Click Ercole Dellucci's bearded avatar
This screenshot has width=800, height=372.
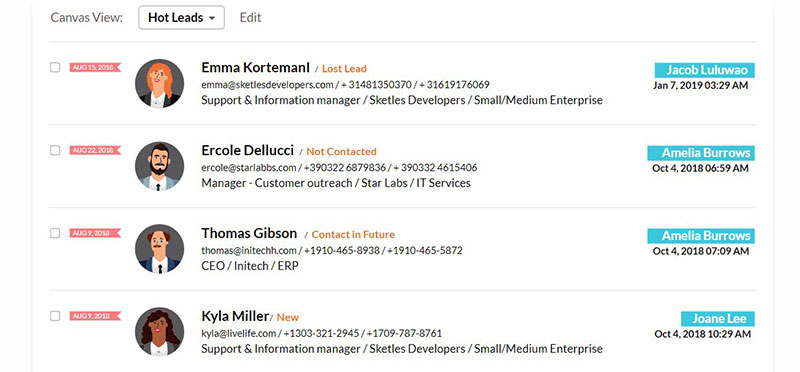click(159, 166)
